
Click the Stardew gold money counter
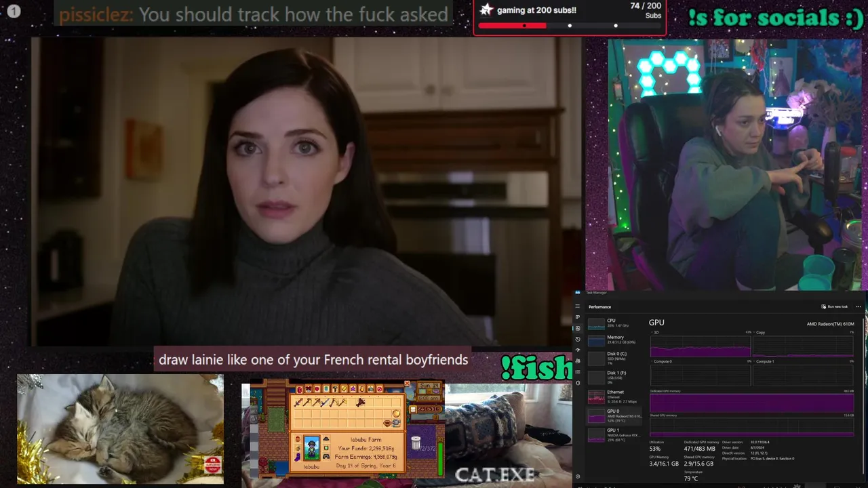(427, 409)
